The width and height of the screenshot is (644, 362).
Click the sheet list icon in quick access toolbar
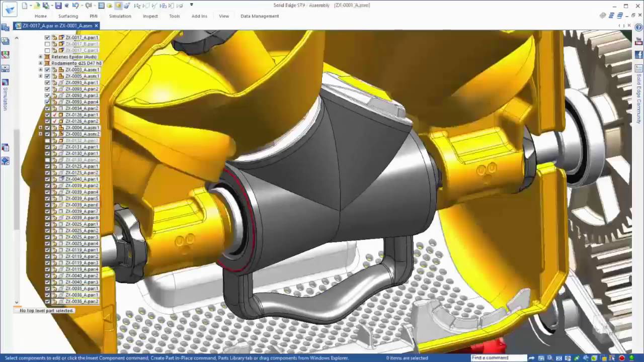pos(101,6)
